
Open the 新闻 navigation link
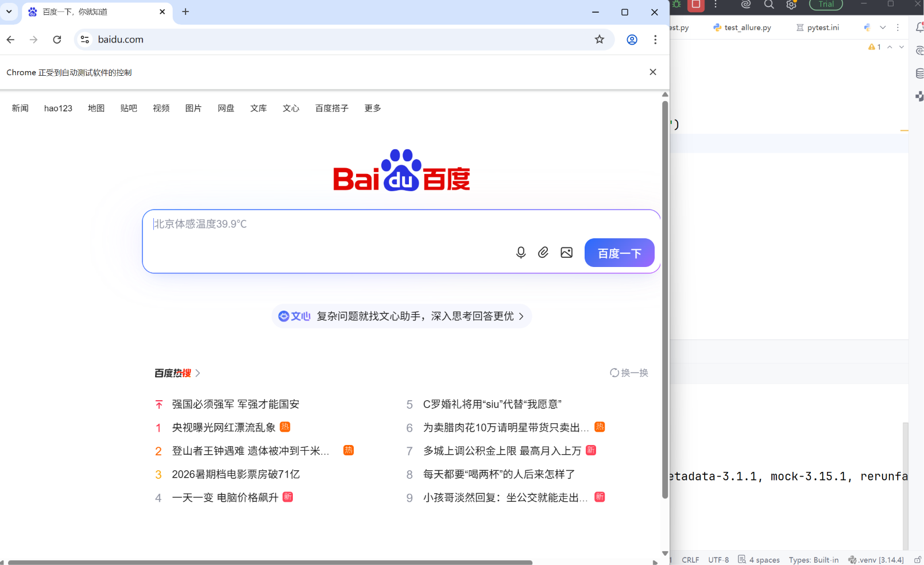[20, 108]
